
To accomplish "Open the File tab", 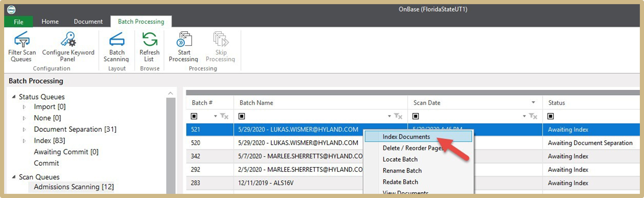I will [18, 22].
